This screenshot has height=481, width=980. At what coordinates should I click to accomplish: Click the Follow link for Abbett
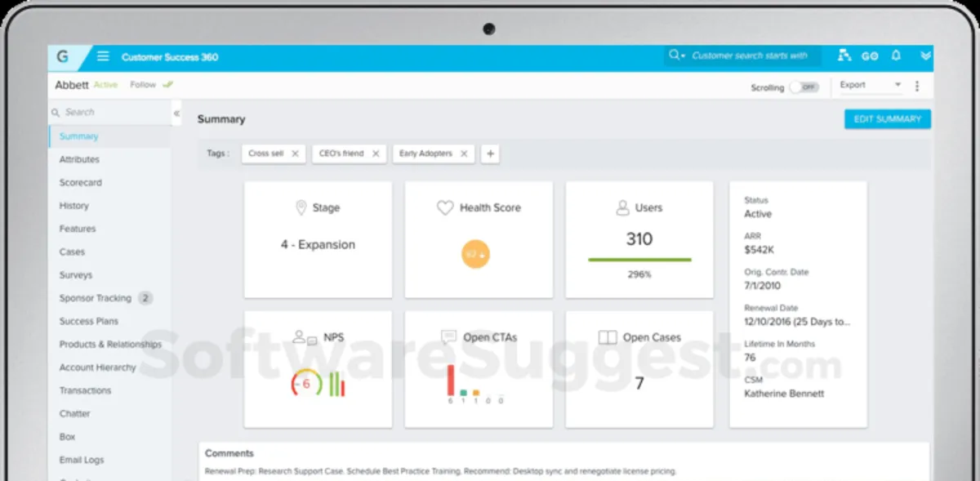(x=143, y=85)
